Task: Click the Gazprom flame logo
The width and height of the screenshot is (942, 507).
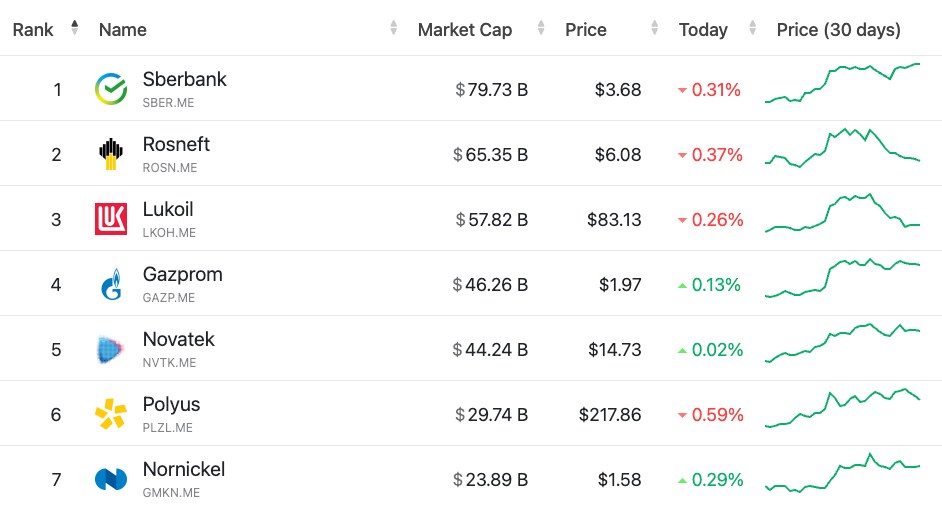Action: 111,285
